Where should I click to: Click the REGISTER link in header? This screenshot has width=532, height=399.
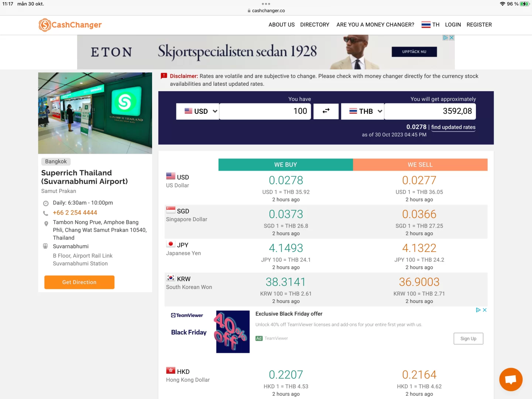tap(479, 25)
